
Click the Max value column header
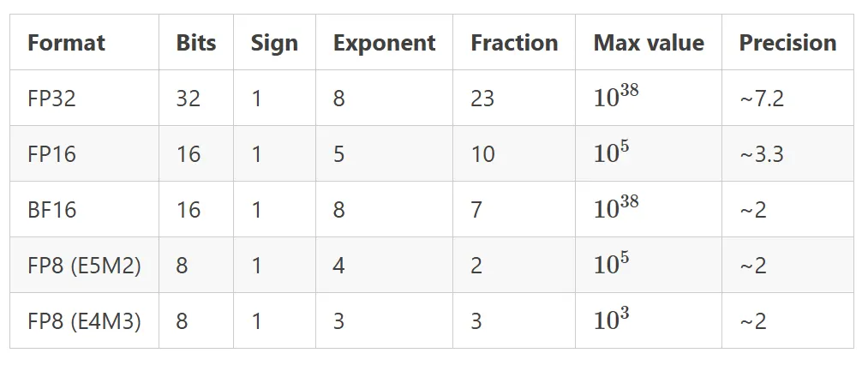pyautogui.click(x=649, y=43)
